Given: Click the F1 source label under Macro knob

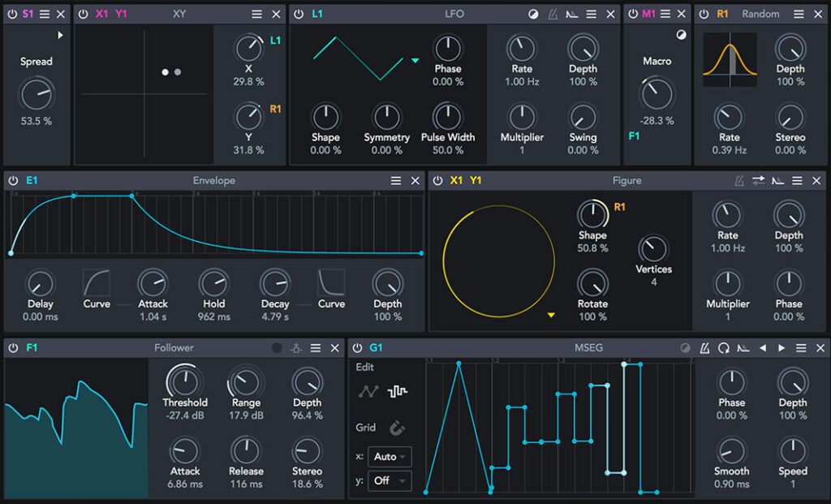Looking at the screenshot, I should [x=634, y=136].
